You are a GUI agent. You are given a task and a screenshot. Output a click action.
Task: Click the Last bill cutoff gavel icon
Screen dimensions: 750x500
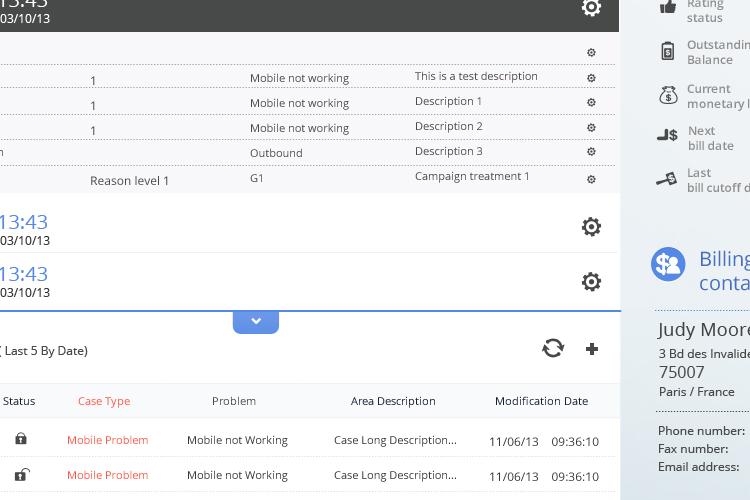(x=667, y=179)
